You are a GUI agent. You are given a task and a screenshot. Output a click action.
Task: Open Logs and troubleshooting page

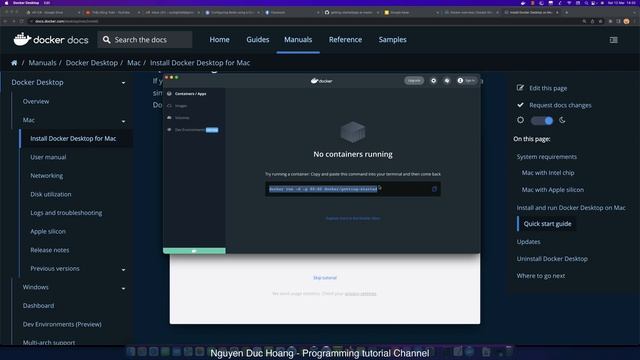coord(66,213)
